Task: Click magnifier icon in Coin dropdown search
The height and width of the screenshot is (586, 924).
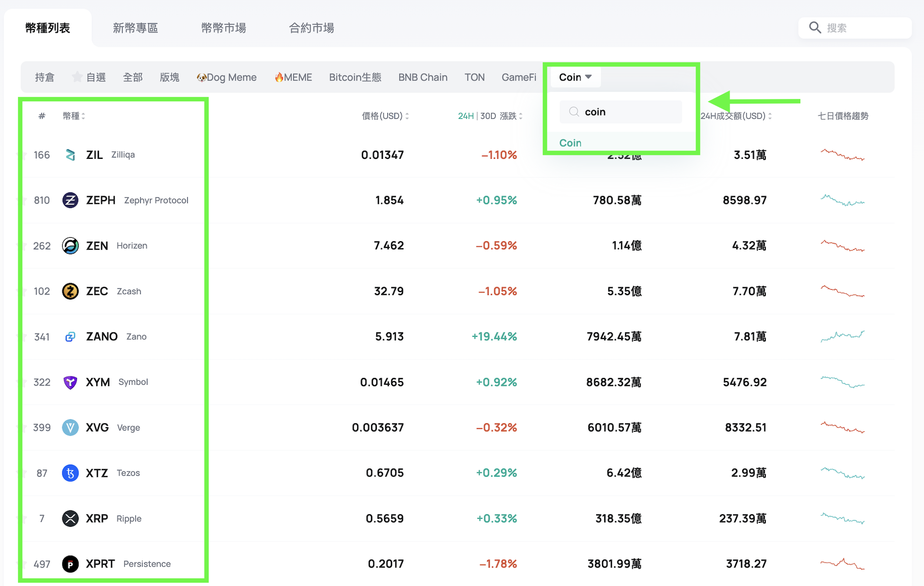Action: click(574, 112)
